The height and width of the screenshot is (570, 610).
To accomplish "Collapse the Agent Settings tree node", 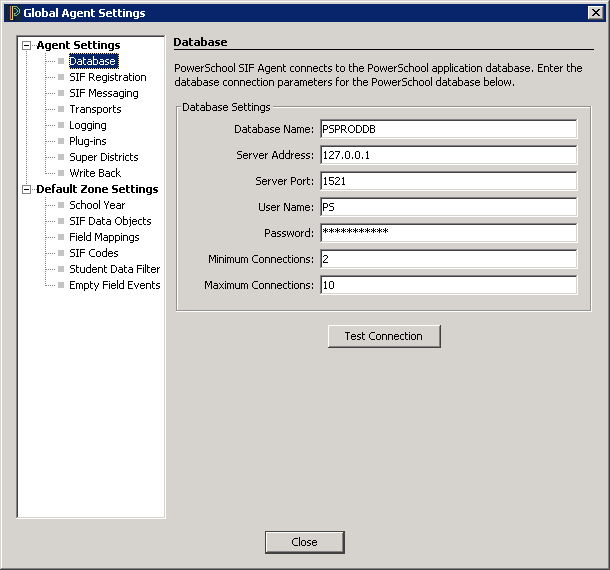I will (x=27, y=45).
